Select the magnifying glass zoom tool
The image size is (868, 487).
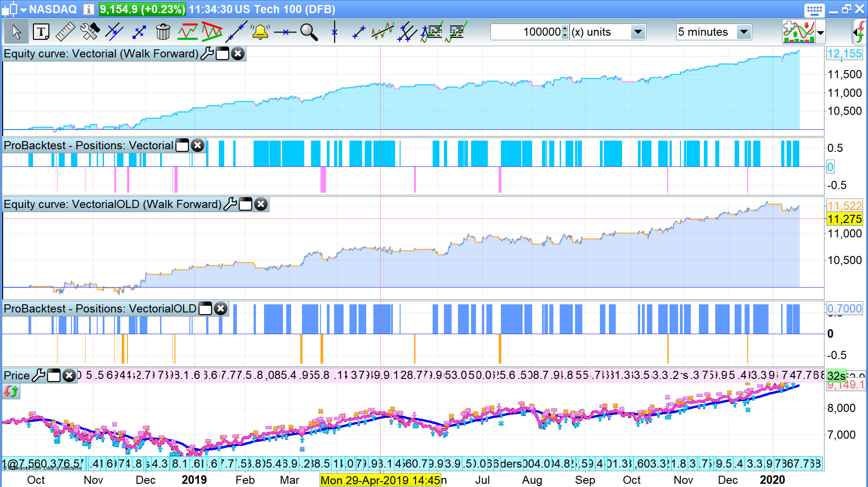point(309,32)
